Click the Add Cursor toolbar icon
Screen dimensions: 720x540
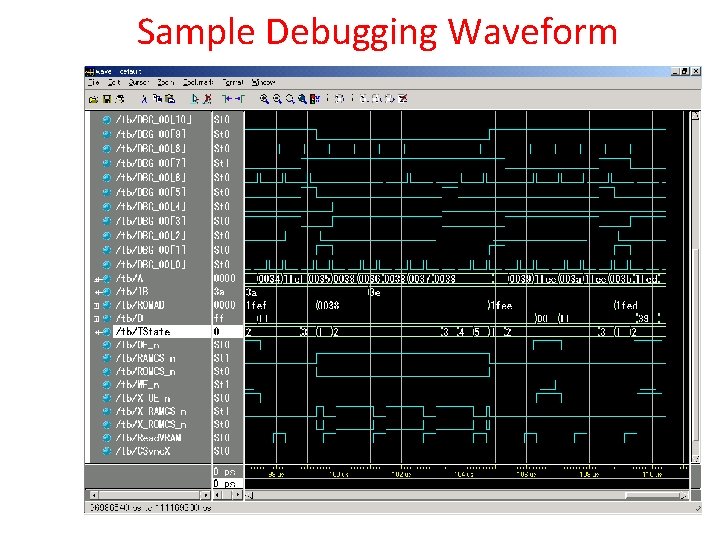tap(195, 99)
